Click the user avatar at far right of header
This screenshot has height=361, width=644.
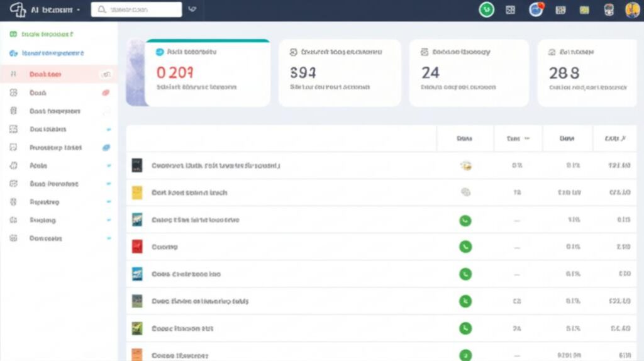click(632, 9)
